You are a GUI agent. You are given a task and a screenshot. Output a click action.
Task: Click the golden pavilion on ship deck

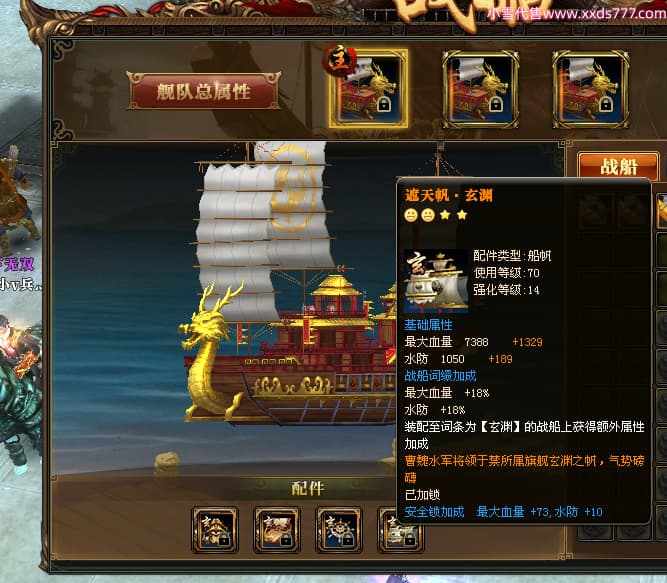[x=336, y=293]
